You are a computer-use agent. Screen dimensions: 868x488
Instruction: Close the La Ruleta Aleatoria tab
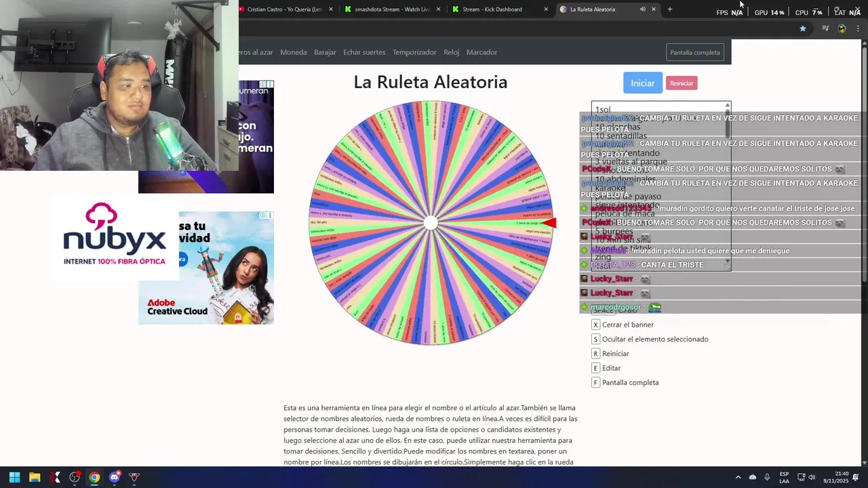[x=654, y=9]
